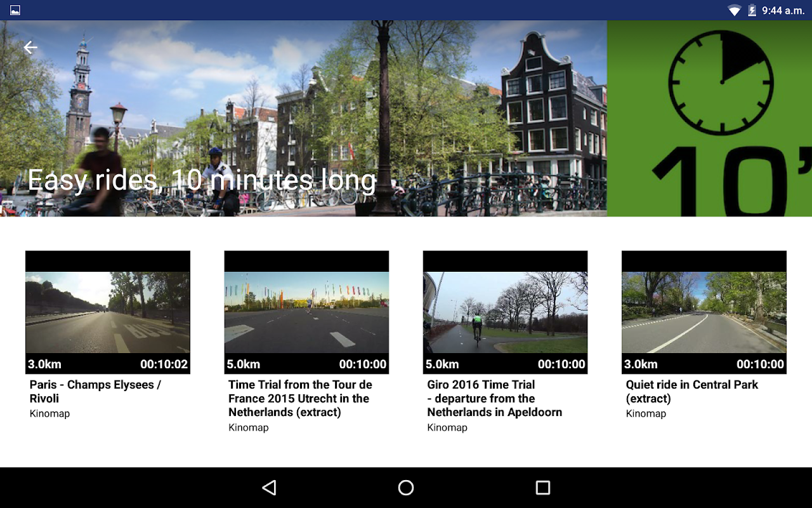Tap Kinomap author under the Central Park video

[x=646, y=414]
